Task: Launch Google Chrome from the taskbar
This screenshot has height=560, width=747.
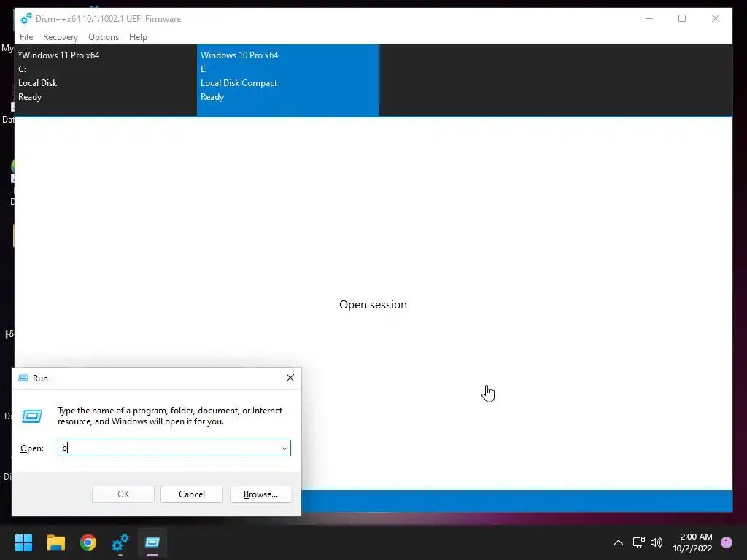Action: (88, 542)
